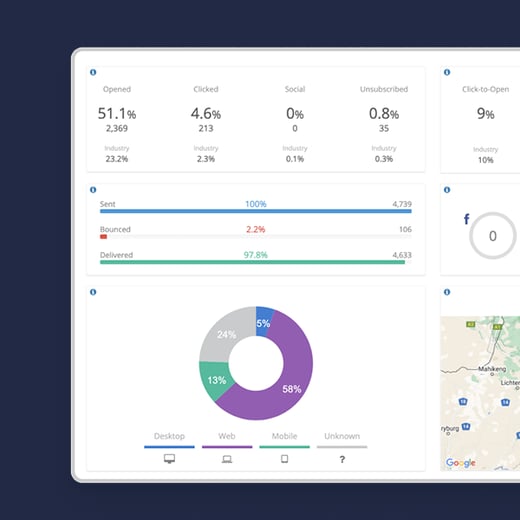Screen dimensions: 520x520
Task: Select the Mobile legend label
Action: click(x=284, y=436)
